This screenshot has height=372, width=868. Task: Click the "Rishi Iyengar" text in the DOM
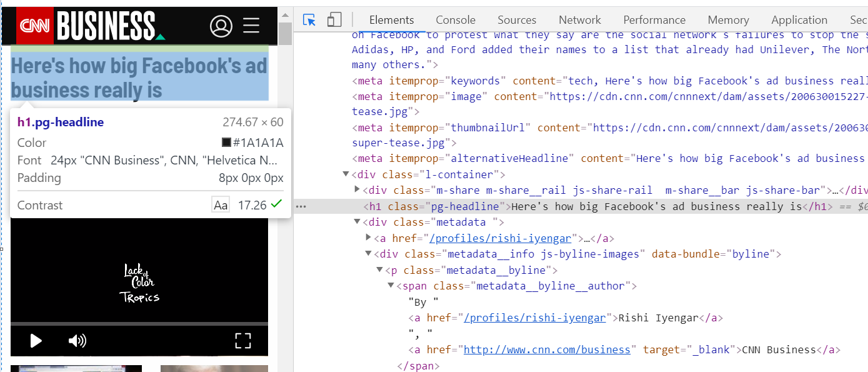[x=658, y=318]
